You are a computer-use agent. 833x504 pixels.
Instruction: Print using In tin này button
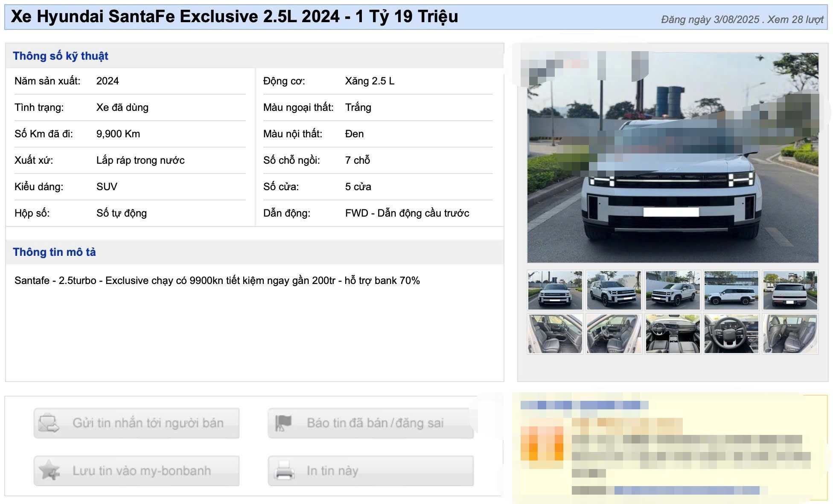tap(371, 471)
